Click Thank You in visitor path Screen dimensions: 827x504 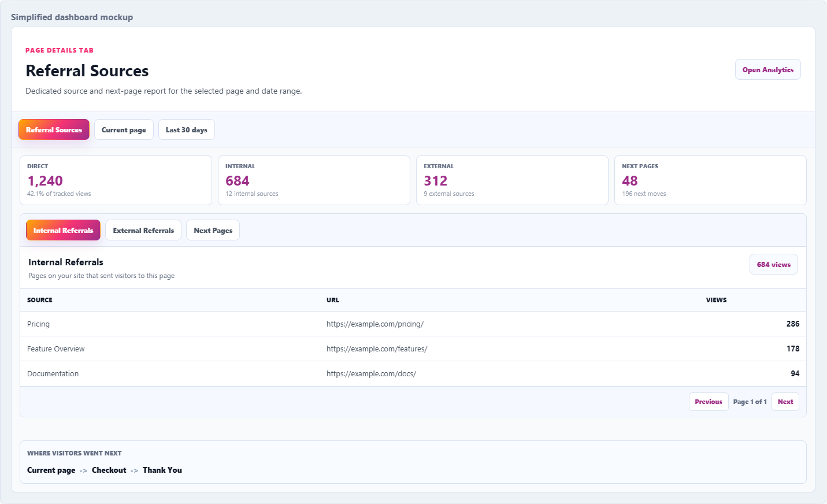[x=162, y=470]
